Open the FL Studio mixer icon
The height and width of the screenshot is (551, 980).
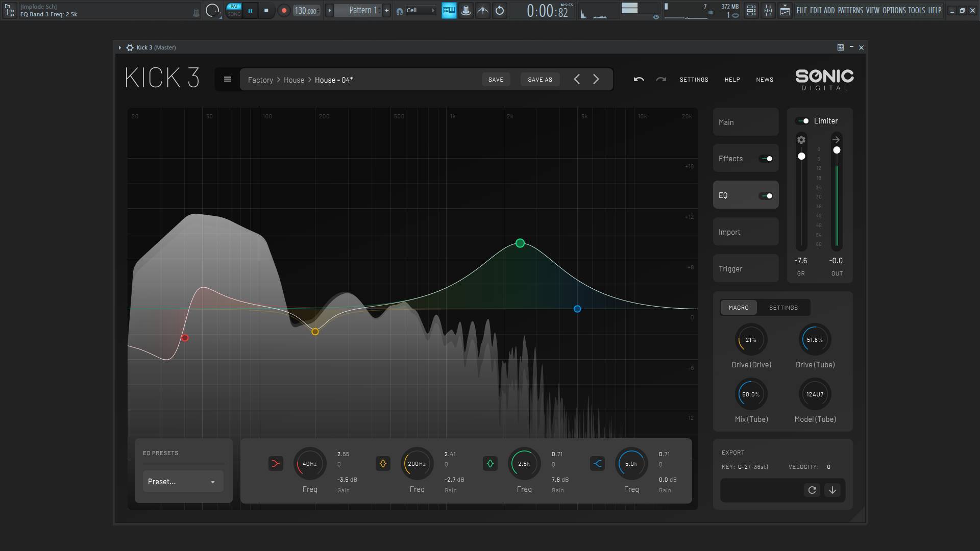coord(768,10)
